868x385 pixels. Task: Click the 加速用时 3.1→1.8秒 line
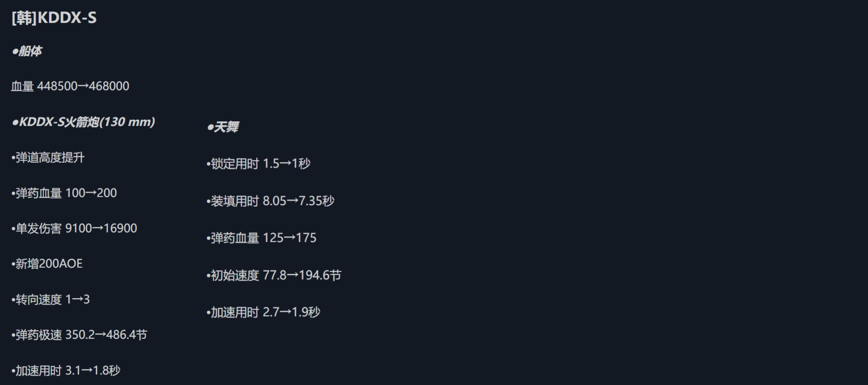[x=66, y=371]
